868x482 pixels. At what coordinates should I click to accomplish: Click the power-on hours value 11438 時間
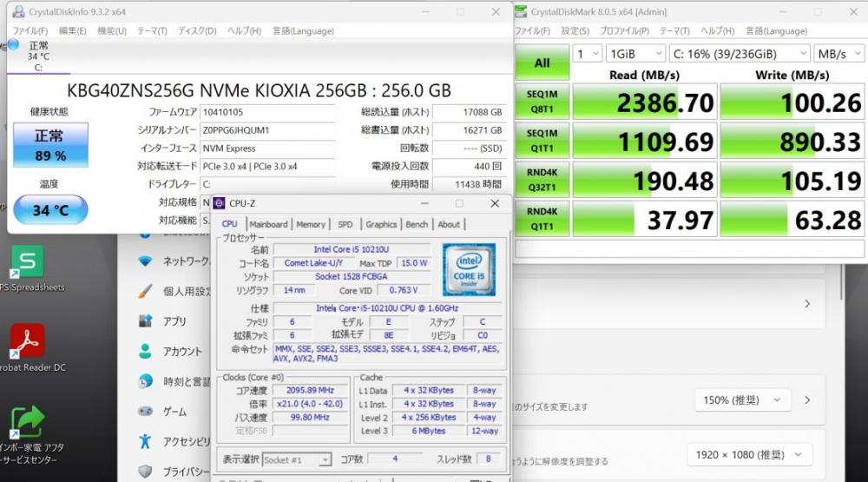[469, 184]
